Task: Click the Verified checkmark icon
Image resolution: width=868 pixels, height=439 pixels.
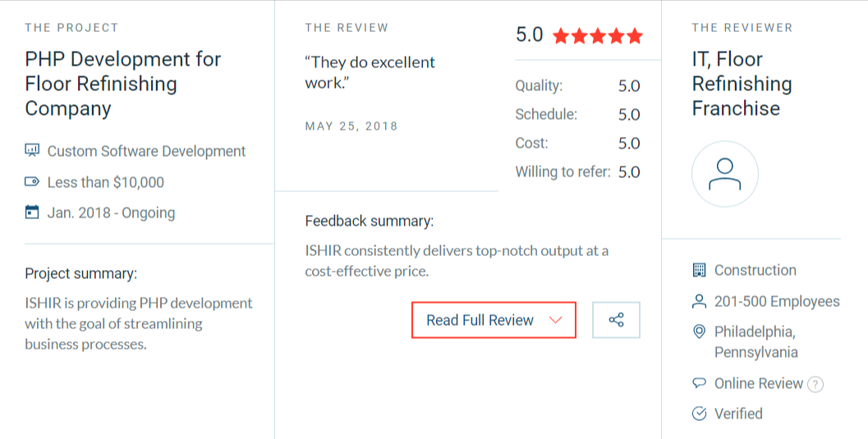Action: click(700, 414)
